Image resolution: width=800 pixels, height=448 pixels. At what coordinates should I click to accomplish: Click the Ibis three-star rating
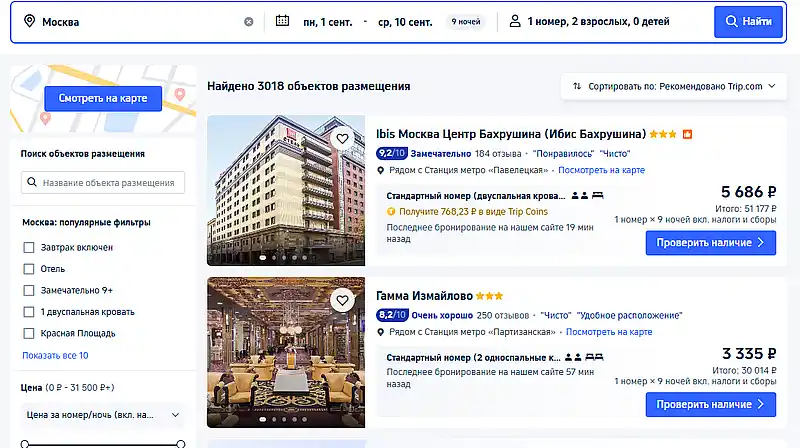click(663, 134)
